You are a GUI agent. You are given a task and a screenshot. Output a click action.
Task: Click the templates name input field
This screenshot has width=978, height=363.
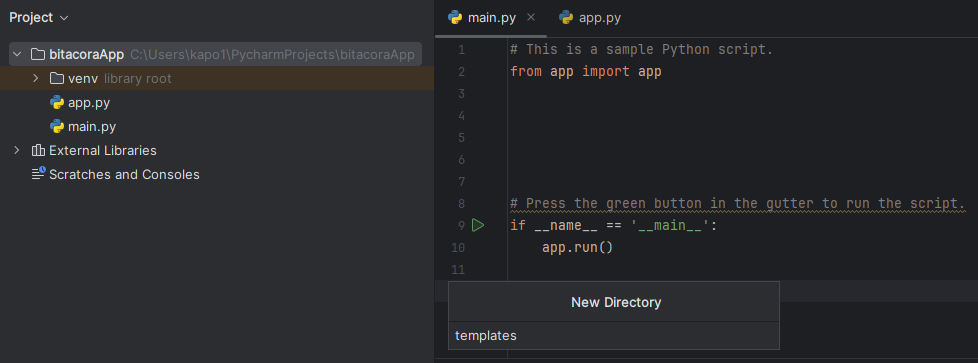(614, 336)
